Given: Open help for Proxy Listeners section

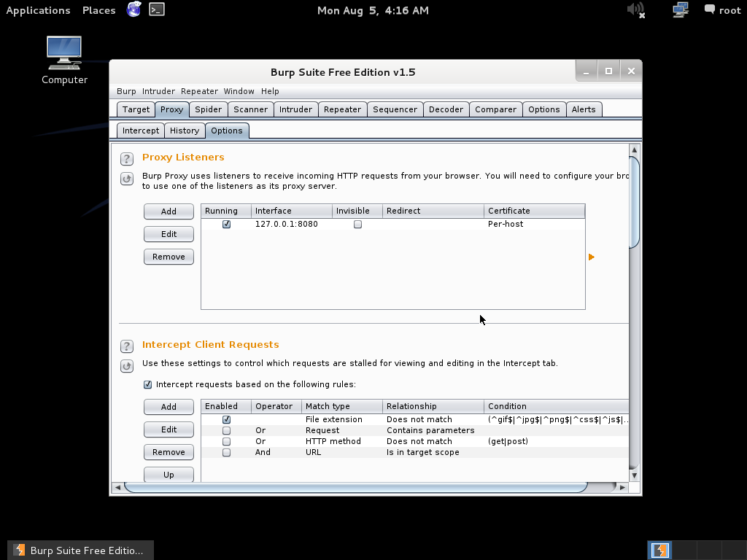Looking at the screenshot, I should pos(127,158).
